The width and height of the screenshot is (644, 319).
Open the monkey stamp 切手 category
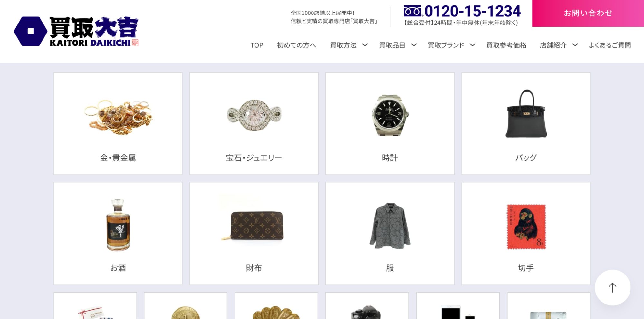pos(526,233)
